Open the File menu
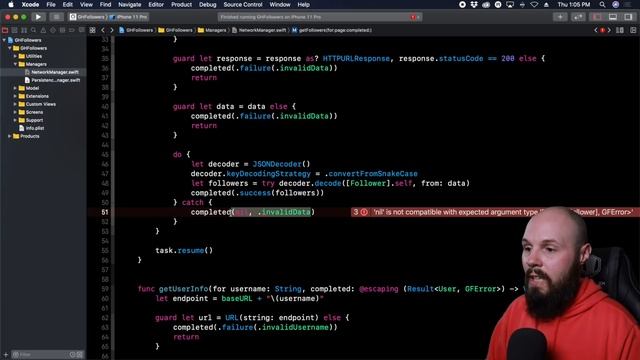 (x=51, y=4)
